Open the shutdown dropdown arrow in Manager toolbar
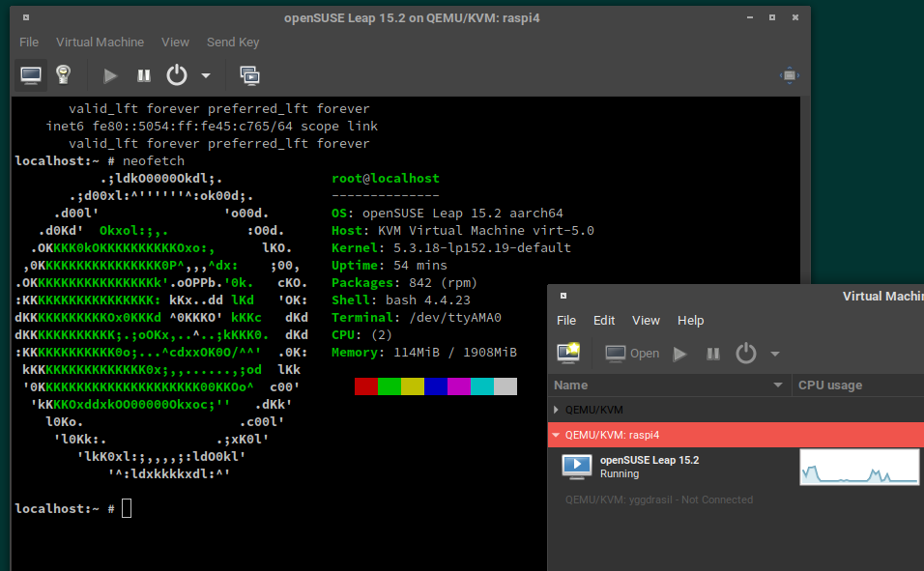 pyautogui.click(x=775, y=354)
